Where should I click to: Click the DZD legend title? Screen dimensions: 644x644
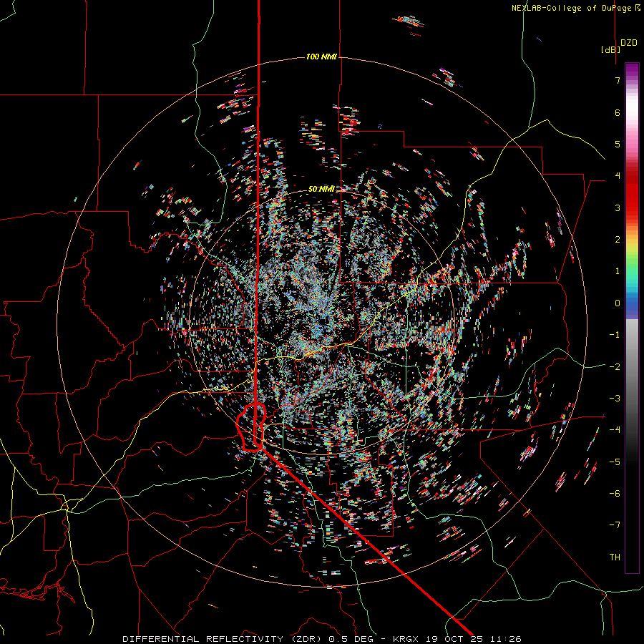[629, 43]
